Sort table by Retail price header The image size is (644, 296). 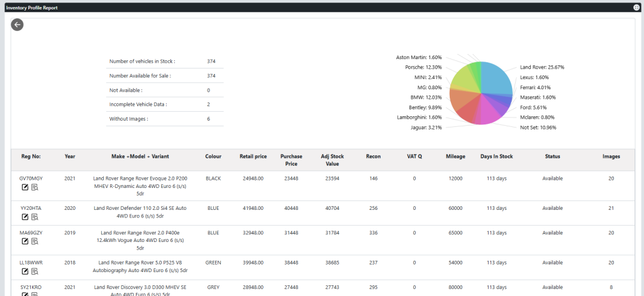(253, 156)
